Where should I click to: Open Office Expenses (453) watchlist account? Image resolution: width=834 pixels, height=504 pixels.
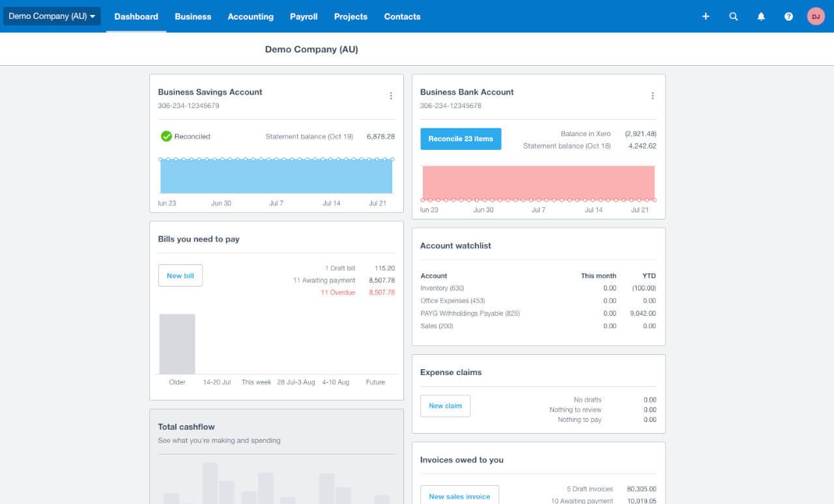pos(453,301)
